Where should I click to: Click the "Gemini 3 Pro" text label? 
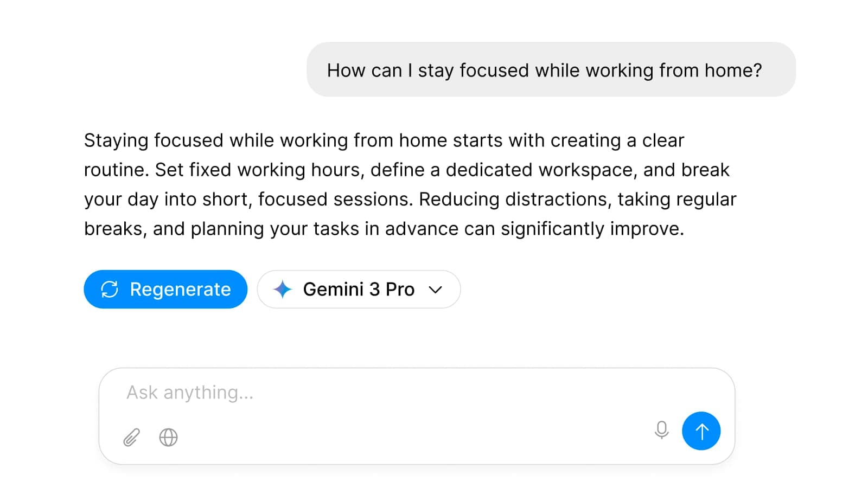tap(359, 290)
